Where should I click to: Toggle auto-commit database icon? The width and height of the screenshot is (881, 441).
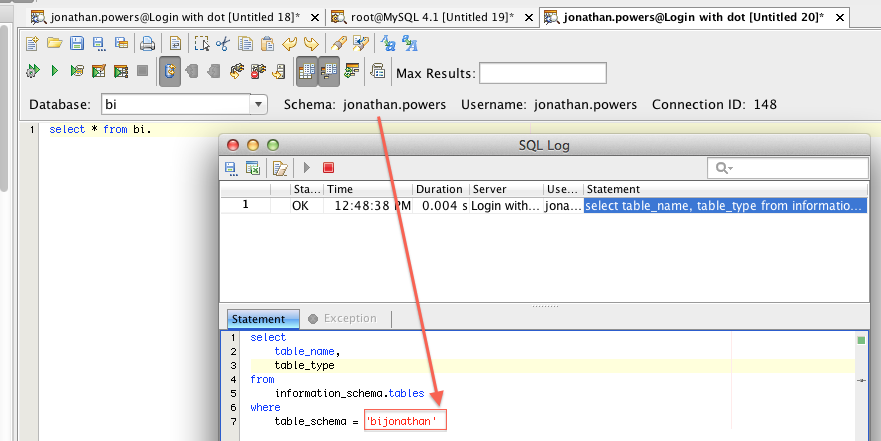(x=170, y=71)
